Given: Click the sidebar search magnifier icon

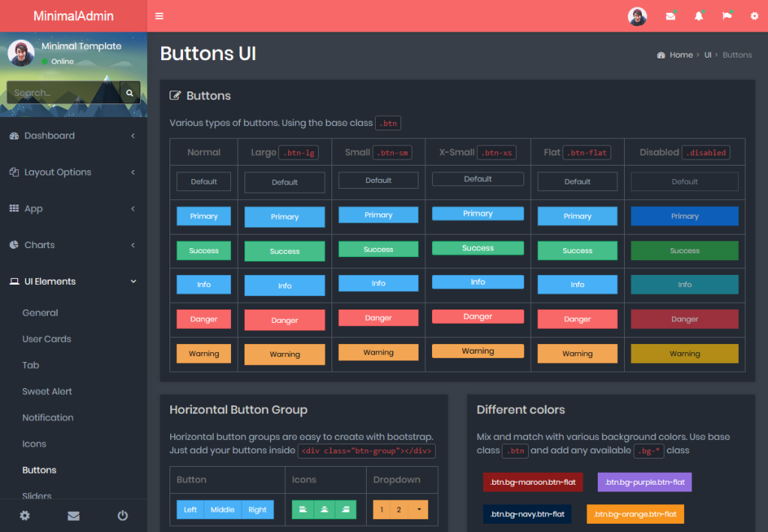Looking at the screenshot, I should (130, 92).
